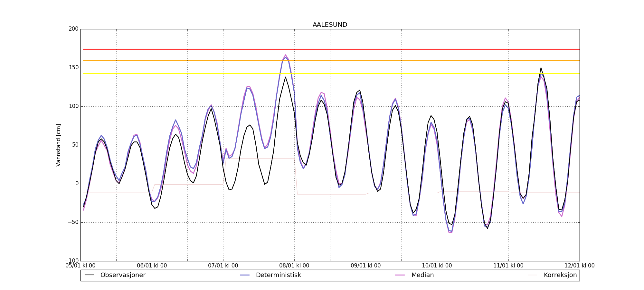Click the Vannstand [cm] y-axis label
The image size is (644, 290).
58,145
